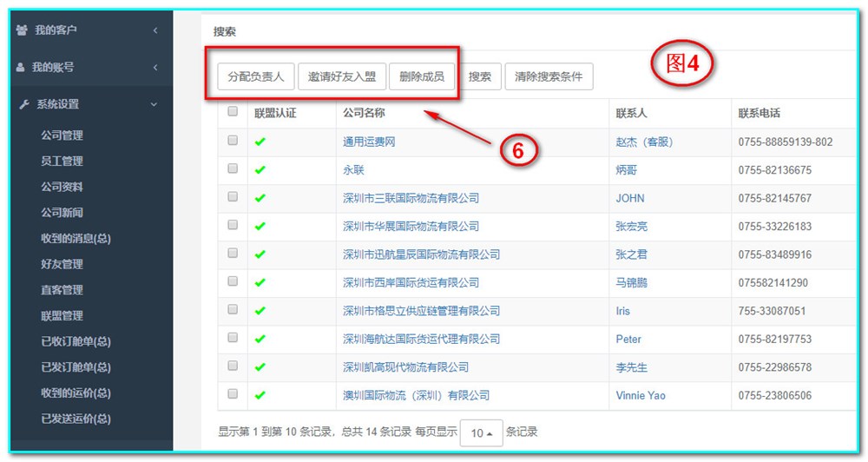Click the 邀请好友入盟 button
The height and width of the screenshot is (462, 868).
point(341,76)
